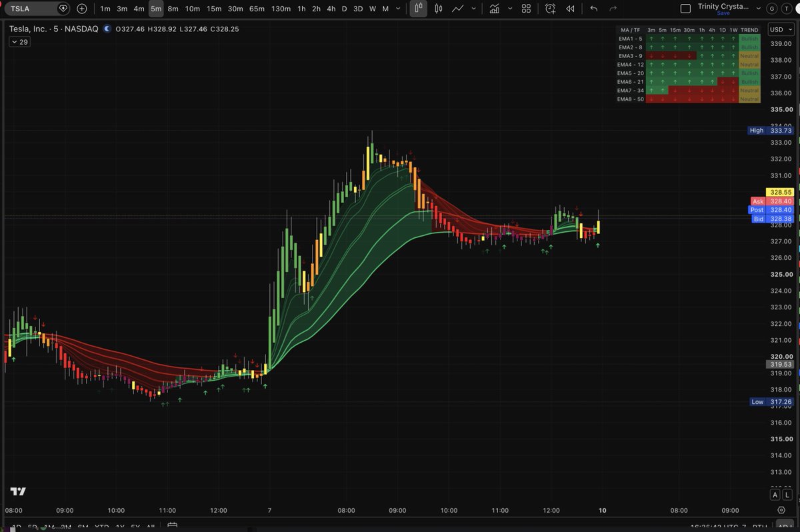Screen dimensions: 800x532
Task: Expand the indicators favorites chevron
Action: [509, 9]
